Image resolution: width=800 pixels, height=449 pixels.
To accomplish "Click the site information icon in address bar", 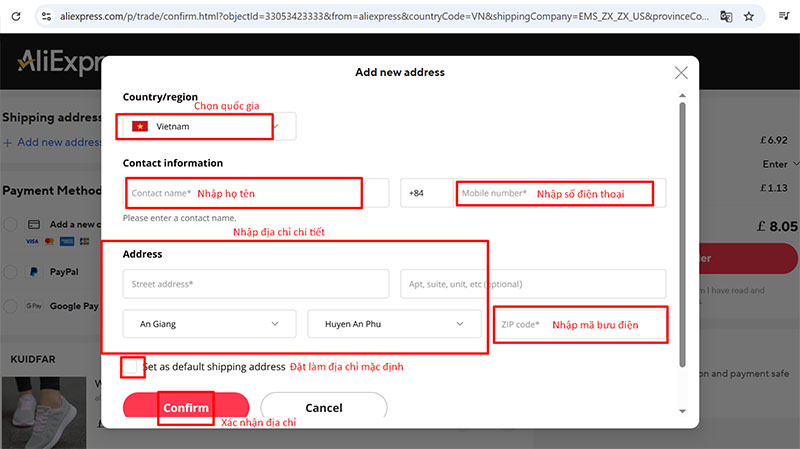I will click(x=45, y=16).
